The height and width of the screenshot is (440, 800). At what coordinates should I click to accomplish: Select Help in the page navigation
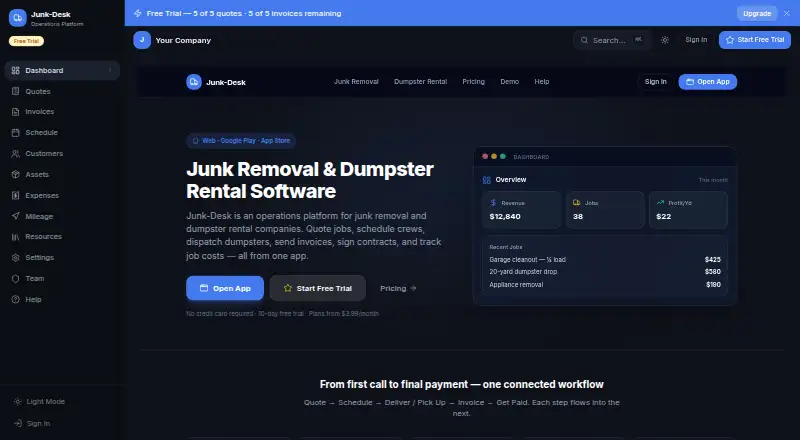(542, 82)
